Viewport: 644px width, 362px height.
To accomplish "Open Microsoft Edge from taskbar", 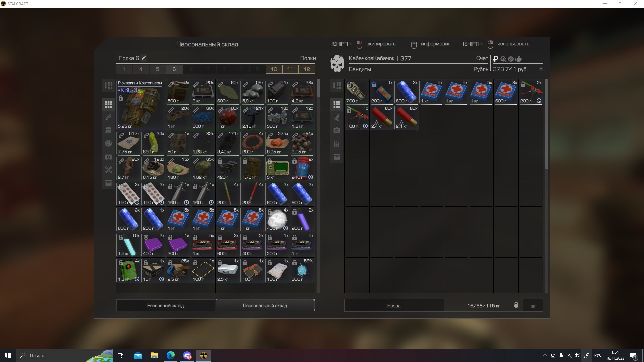I will coord(171,355).
